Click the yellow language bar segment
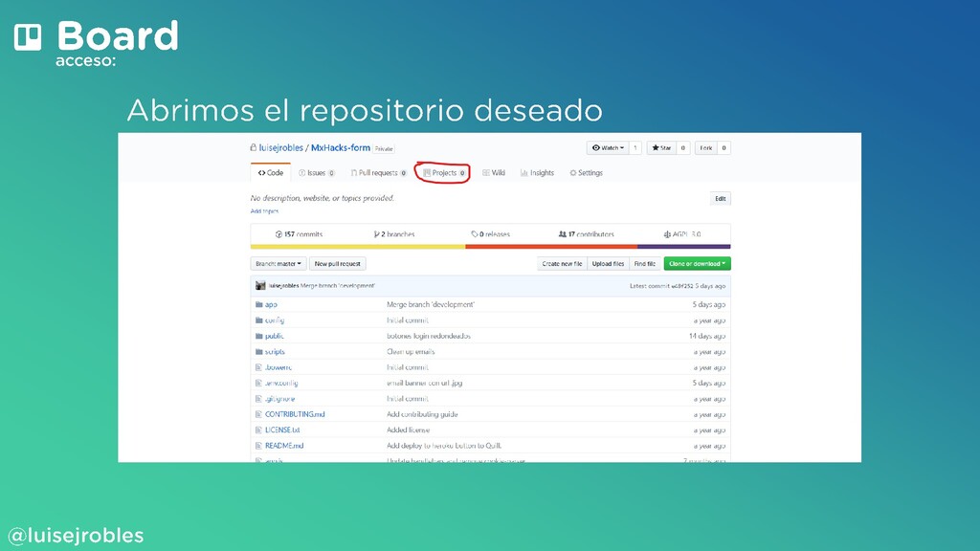 tap(358, 247)
